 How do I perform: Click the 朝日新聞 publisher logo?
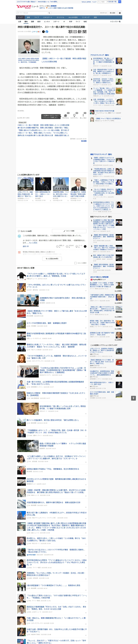pyautogui.click(x=77, y=32)
